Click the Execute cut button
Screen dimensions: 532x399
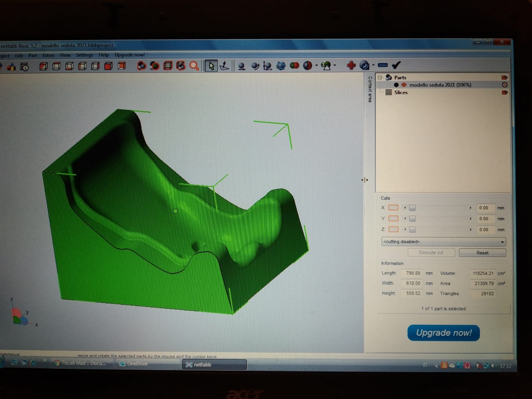431,253
